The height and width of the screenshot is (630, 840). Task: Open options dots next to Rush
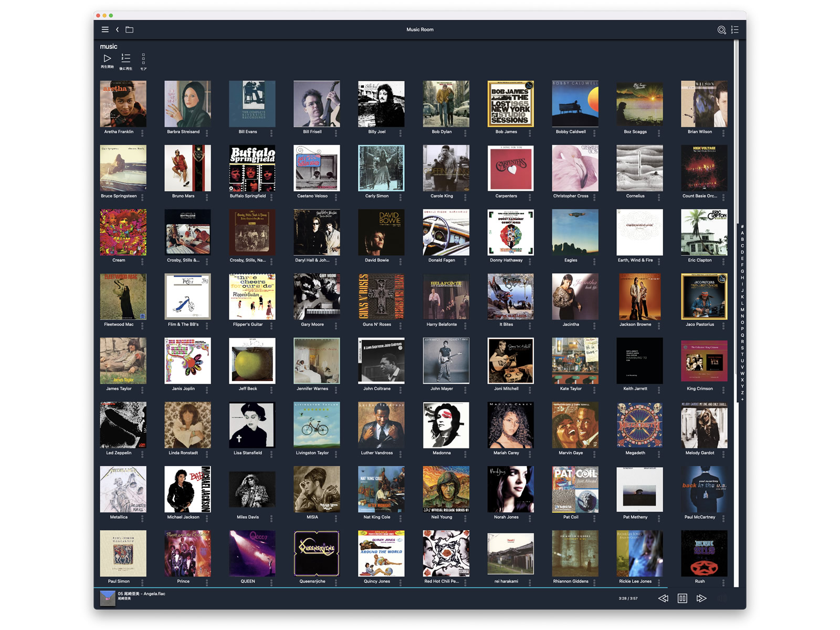pos(723,582)
